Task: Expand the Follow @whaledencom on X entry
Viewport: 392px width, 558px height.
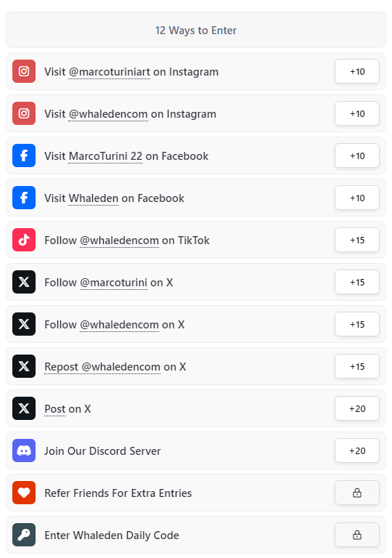Action: pos(196,324)
